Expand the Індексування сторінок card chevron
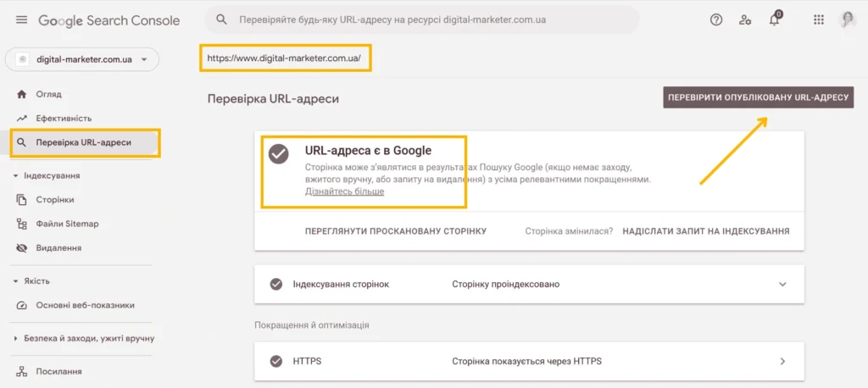This screenshot has height=388, width=868. tap(782, 284)
